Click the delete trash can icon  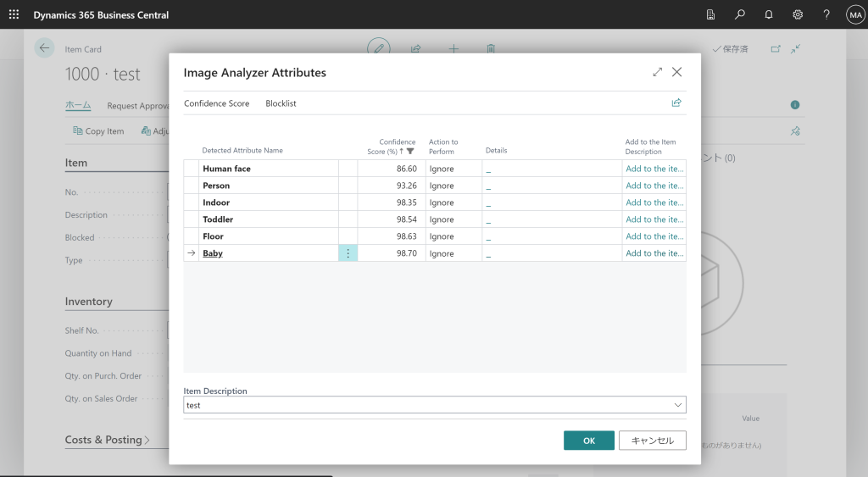(491, 48)
